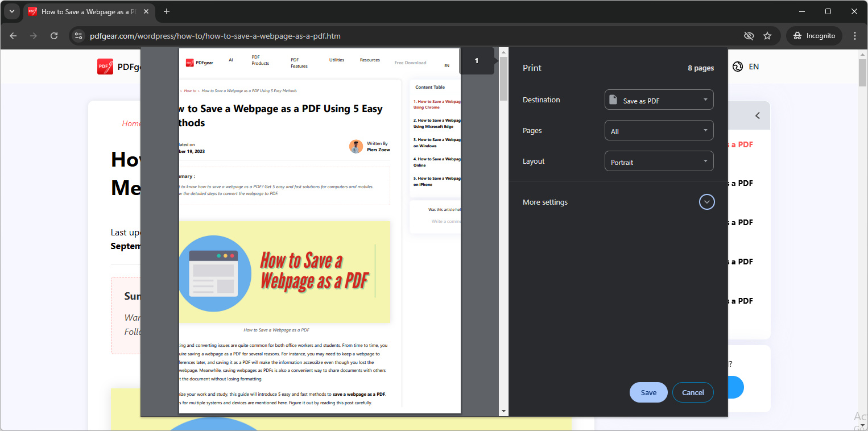868x431 pixels.
Task: Reload the current page
Action: click(54, 35)
